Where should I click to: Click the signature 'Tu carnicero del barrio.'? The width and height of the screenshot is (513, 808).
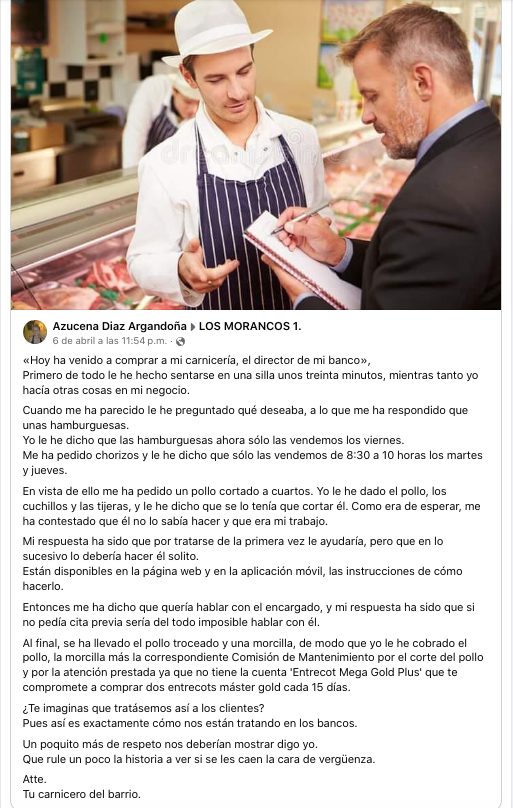pos(81,794)
